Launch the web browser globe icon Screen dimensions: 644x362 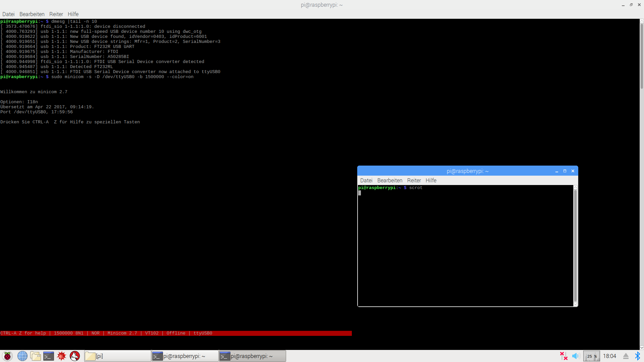[22, 356]
